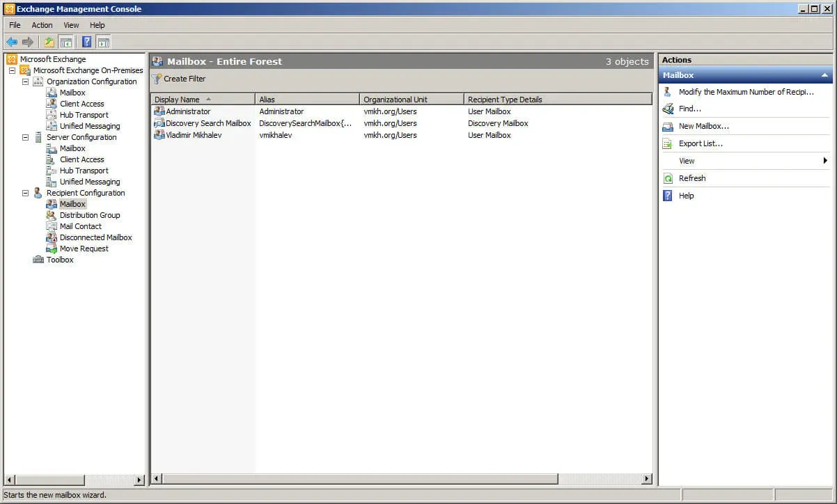Screen dimensions: 837x504
Task: Open Mail Contact node
Action: click(x=80, y=226)
